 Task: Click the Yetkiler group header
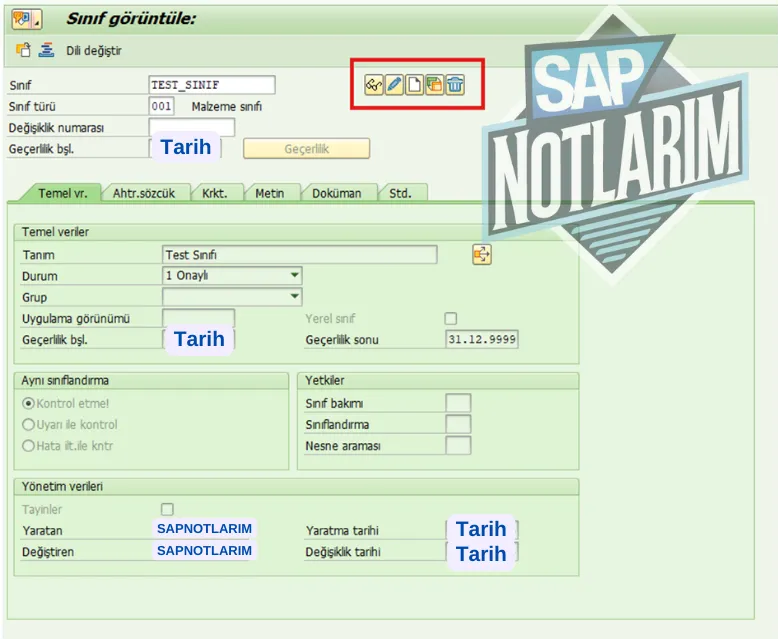click(x=438, y=381)
